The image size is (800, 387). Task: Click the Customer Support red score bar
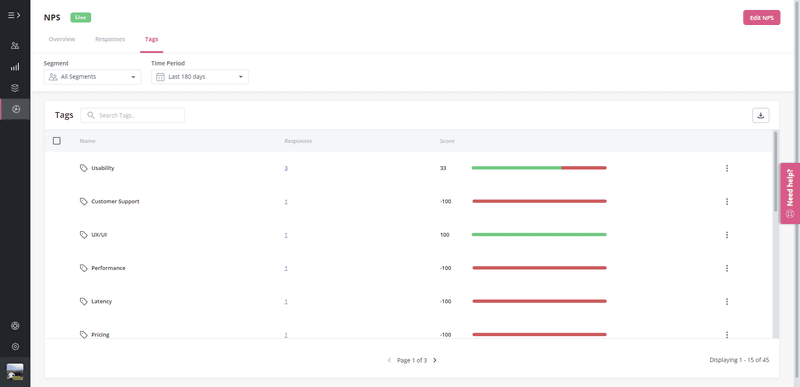coord(539,201)
